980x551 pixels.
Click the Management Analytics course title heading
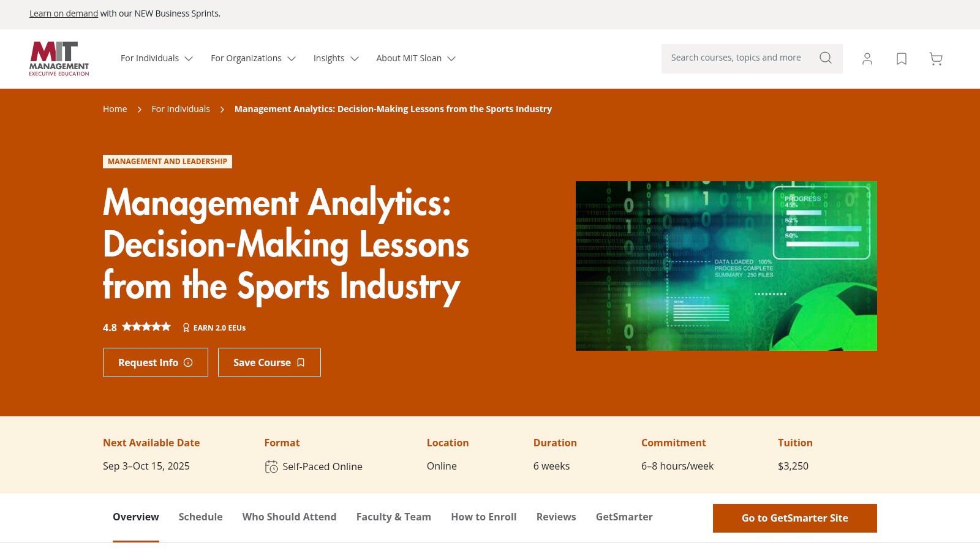[286, 245]
